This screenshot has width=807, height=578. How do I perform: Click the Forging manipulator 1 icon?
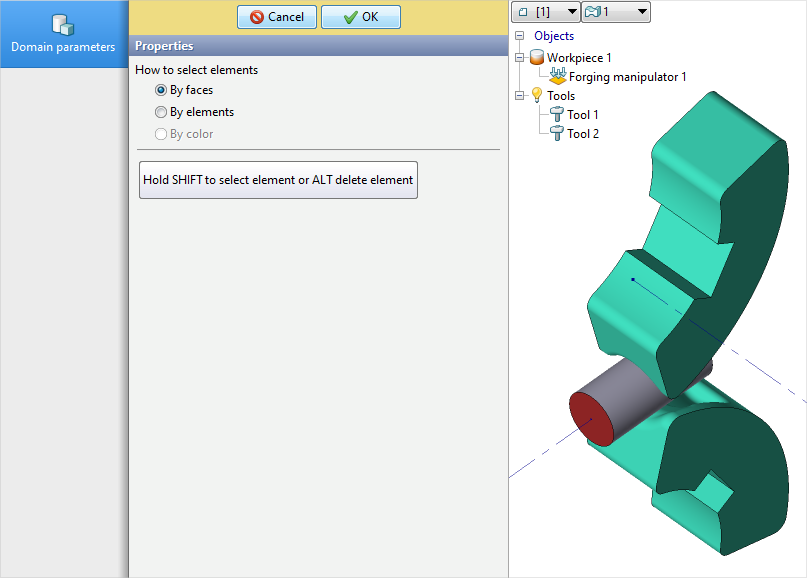(x=558, y=76)
